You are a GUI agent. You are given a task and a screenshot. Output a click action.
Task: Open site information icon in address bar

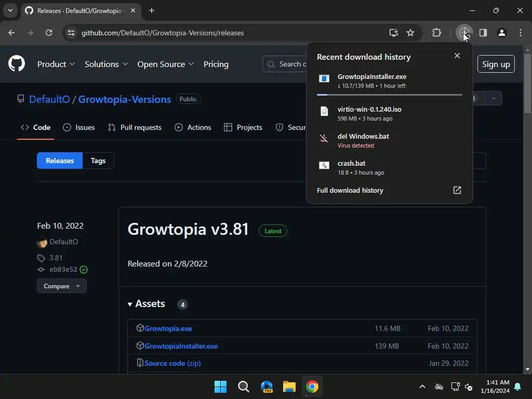71,33
